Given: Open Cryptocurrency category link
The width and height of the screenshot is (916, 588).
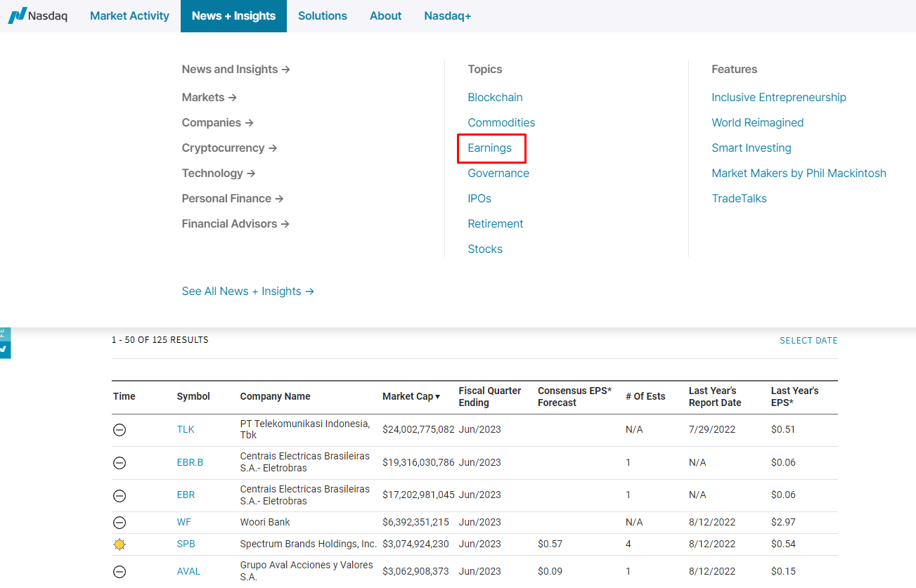Looking at the screenshot, I should coord(230,148).
